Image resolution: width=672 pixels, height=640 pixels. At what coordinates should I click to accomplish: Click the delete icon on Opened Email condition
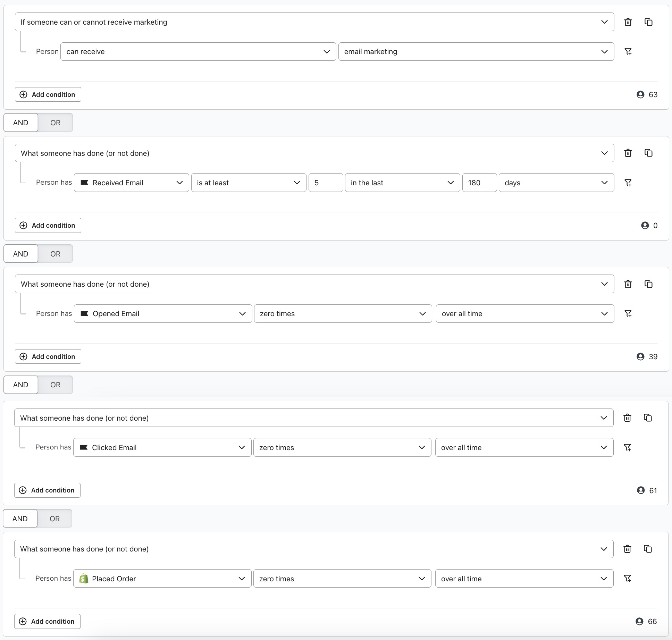[628, 284]
